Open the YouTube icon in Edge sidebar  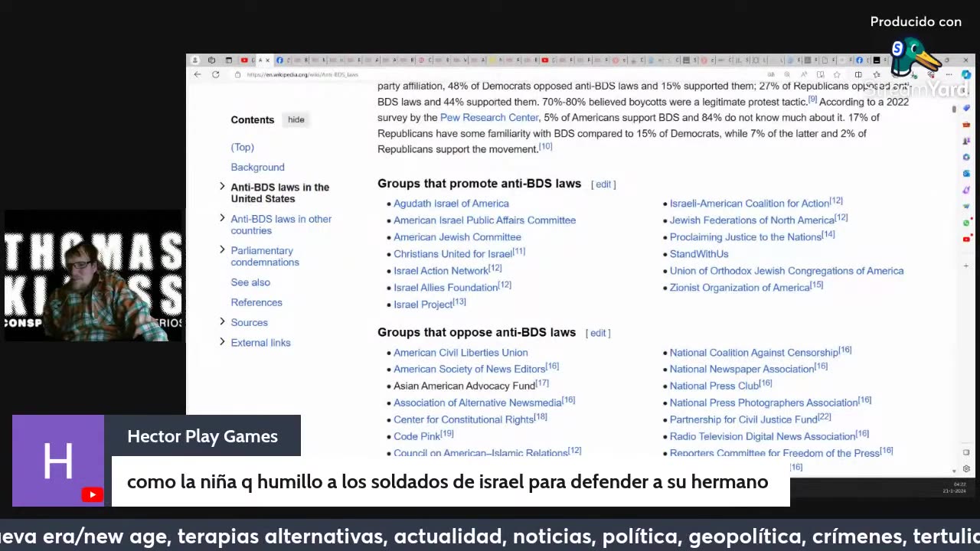[966, 240]
